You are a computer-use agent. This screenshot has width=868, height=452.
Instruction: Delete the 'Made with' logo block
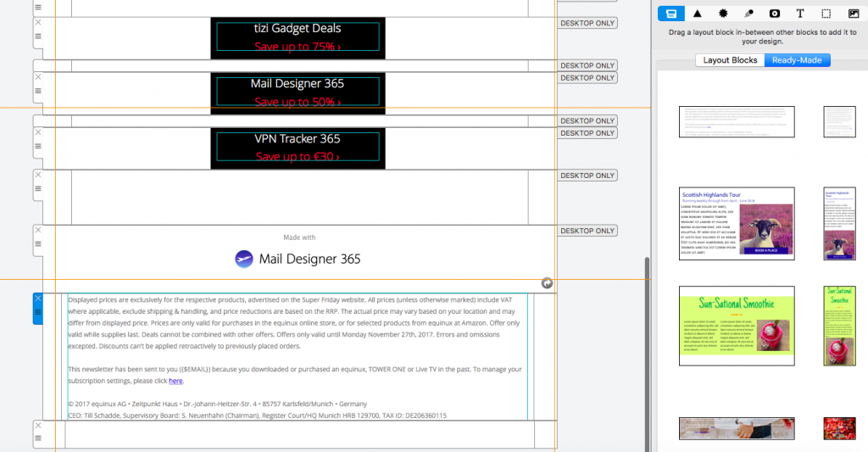38,230
